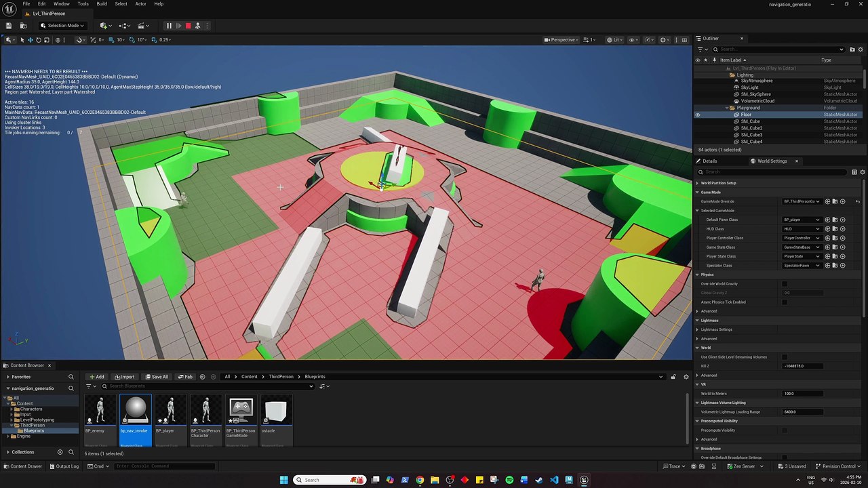Open the Outliner filter dropdown
The image size is (868, 488).
(x=703, y=49)
